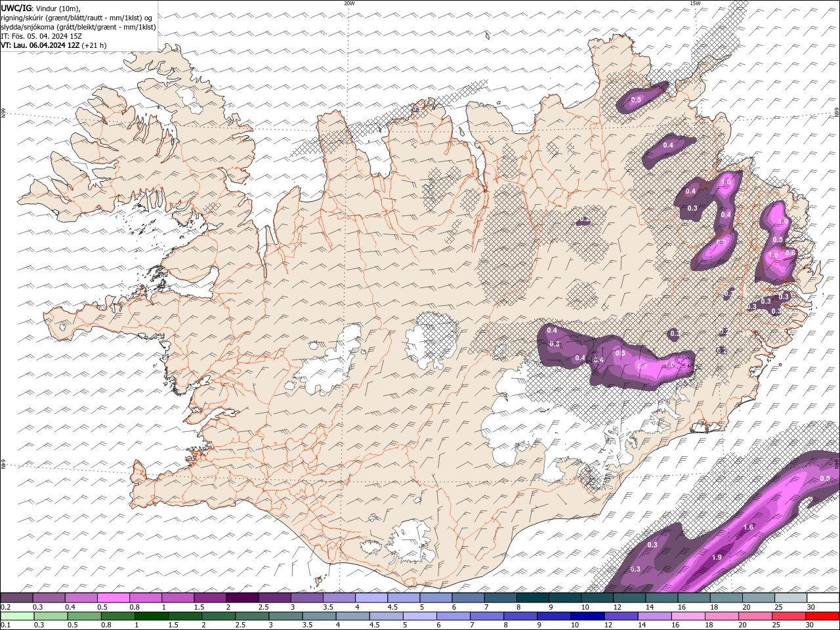
Task: Click the light violet rain swatch labeled 14
Action: coord(654,616)
